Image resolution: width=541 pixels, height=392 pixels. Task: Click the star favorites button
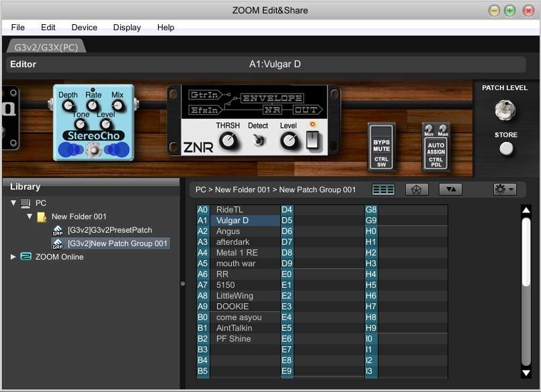pyautogui.click(x=417, y=190)
